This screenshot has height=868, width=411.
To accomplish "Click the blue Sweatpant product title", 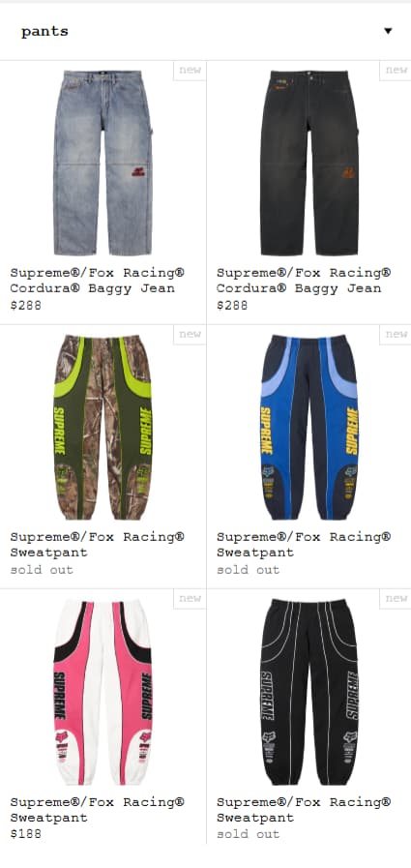I will 304,545.
